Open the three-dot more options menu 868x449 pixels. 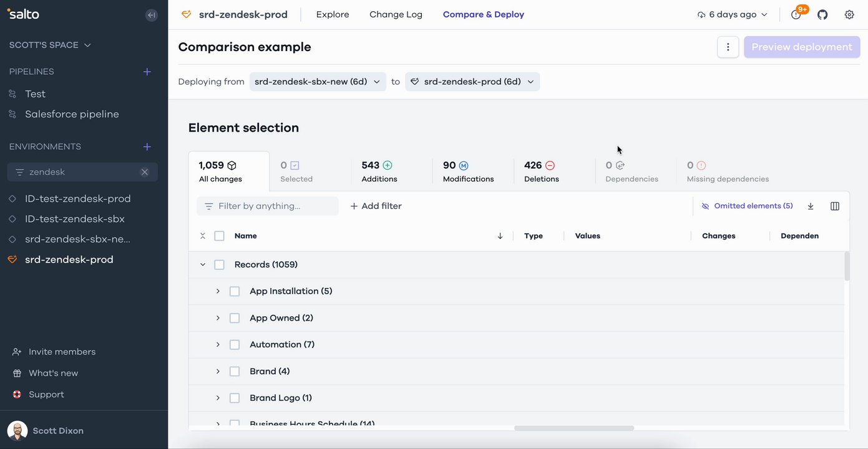click(728, 47)
